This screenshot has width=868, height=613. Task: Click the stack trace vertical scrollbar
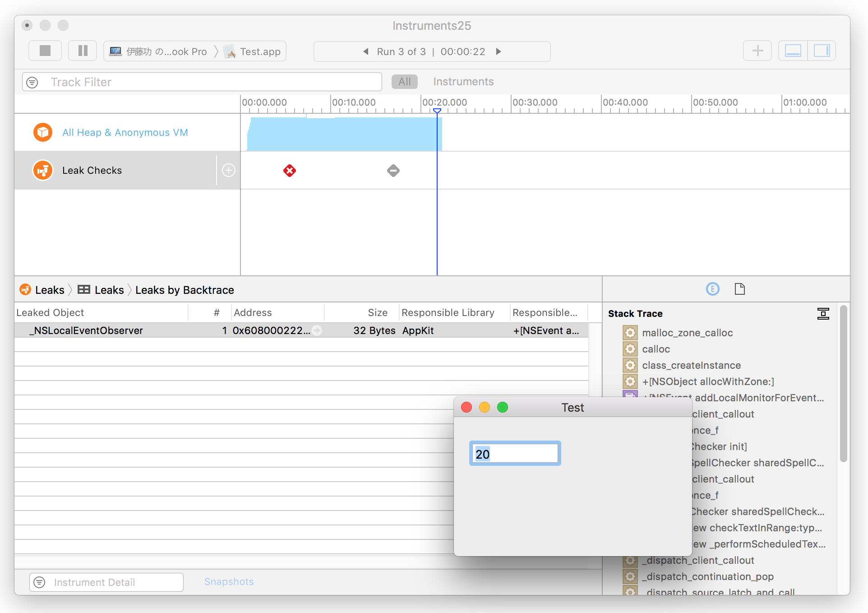(843, 384)
